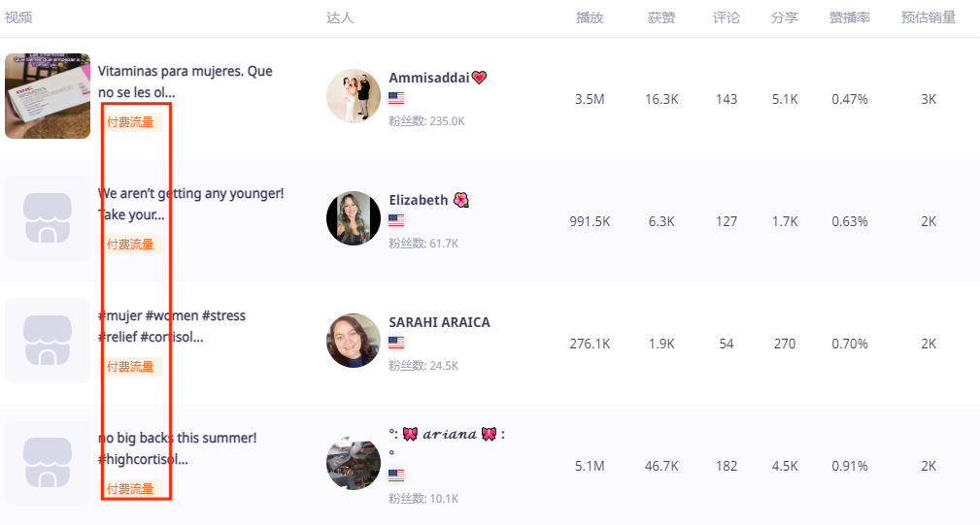
Task: Open the 'no big backs this summer!' video
Action: tap(178, 439)
